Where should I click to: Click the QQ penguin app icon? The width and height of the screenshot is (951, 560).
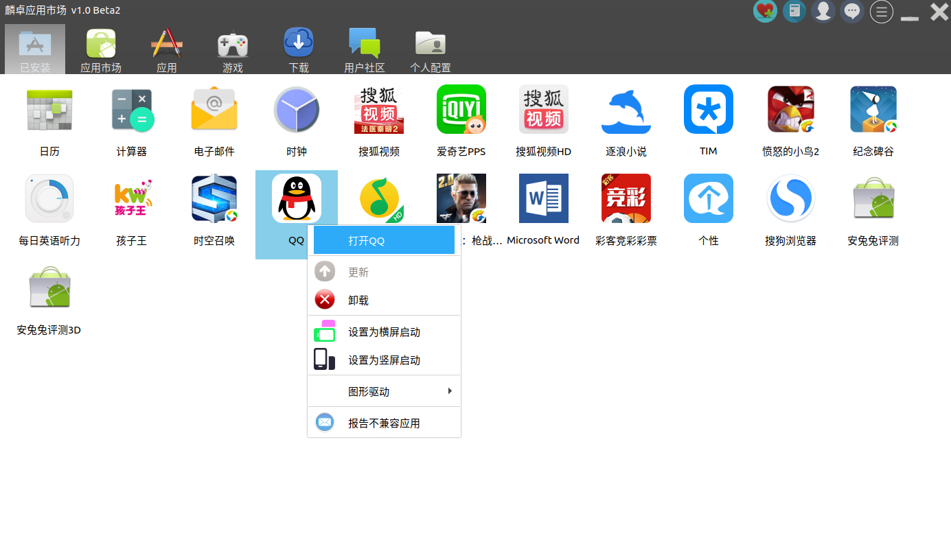click(297, 198)
